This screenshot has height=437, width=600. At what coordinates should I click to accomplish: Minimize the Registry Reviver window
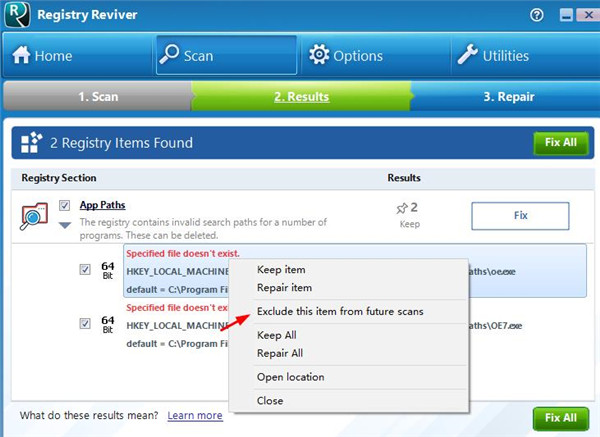[566, 15]
